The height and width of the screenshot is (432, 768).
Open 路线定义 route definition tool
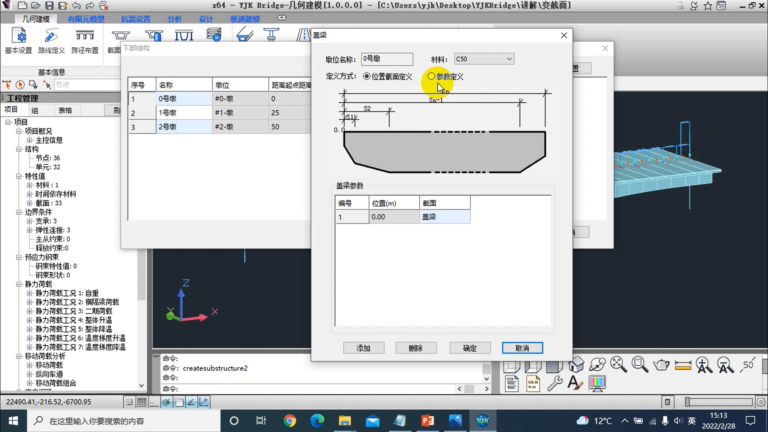pyautogui.click(x=51, y=41)
